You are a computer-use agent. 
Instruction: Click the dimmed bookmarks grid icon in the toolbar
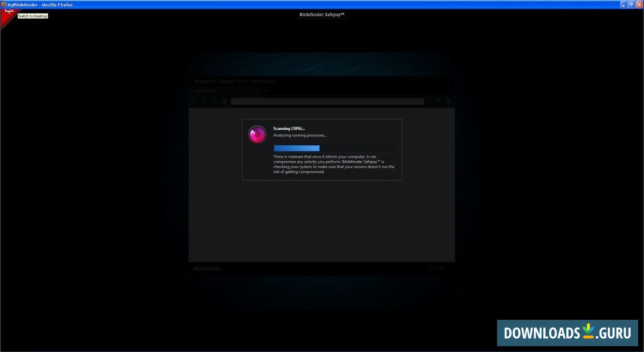225,101
